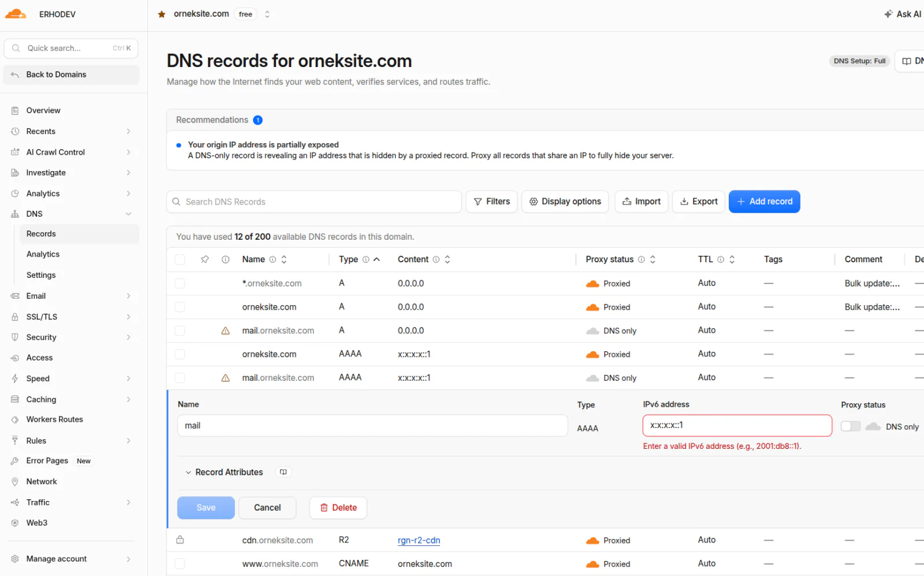Image resolution: width=924 pixels, height=576 pixels.
Task: Open the Filters button
Action: [491, 202]
